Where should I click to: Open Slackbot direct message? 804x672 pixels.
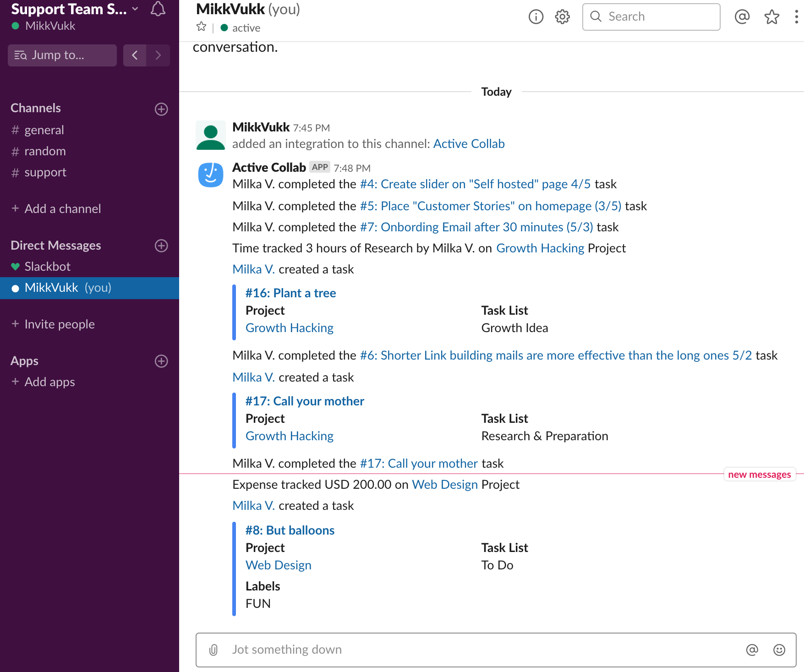47,267
